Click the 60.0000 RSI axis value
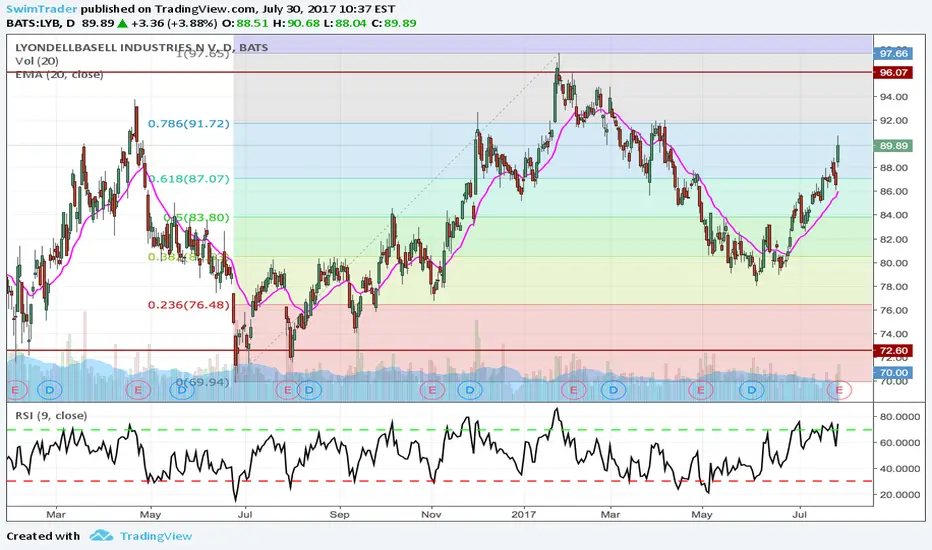The height and width of the screenshot is (550, 932). [x=900, y=442]
